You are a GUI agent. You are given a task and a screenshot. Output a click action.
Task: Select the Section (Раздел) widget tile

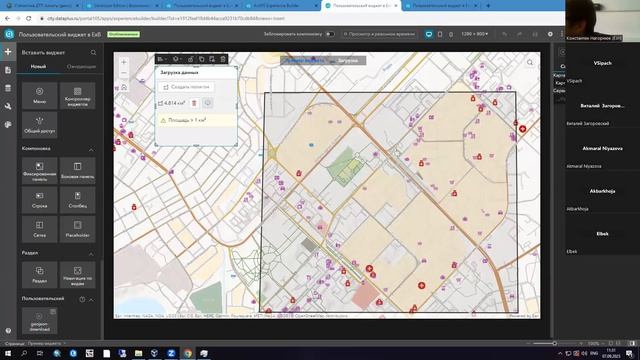click(x=40, y=275)
